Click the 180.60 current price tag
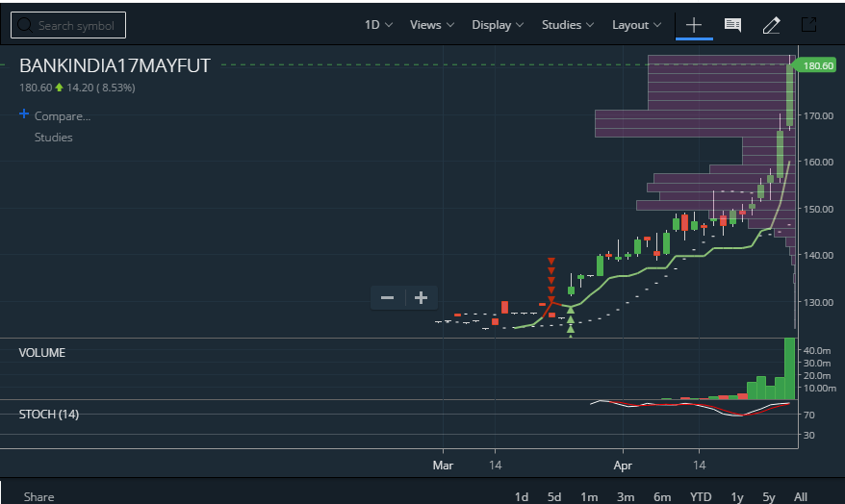845x504 pixels. (x=817, y=65)
